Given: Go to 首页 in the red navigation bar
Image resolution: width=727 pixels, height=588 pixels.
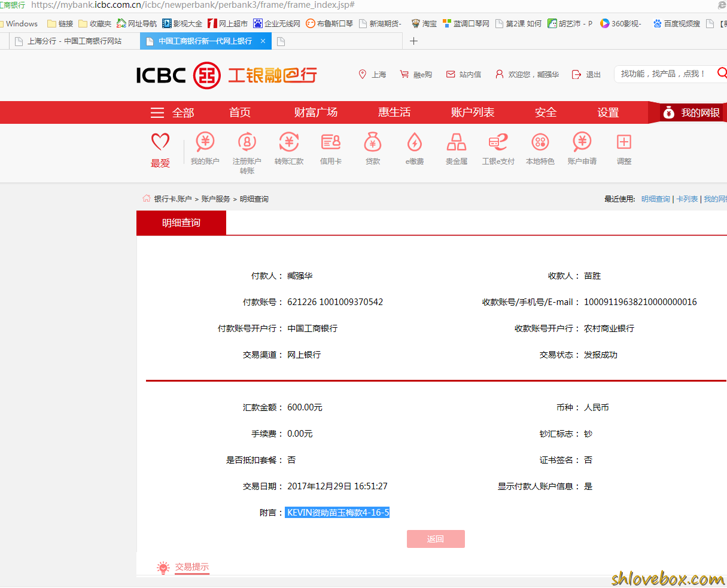Looking at the screenshot, I should pyautogui.click(x=240, y=112).
